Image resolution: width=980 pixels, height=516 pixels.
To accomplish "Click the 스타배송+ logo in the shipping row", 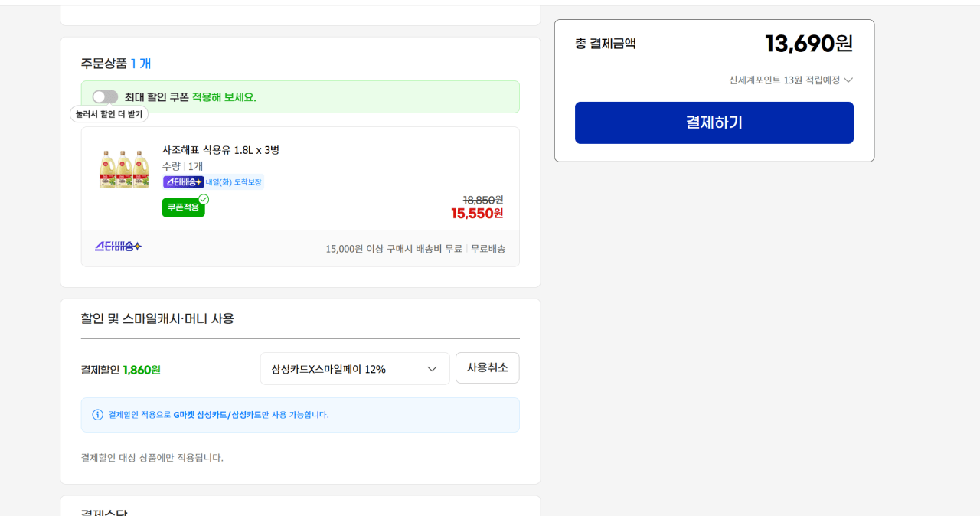I will click(117, 248).
